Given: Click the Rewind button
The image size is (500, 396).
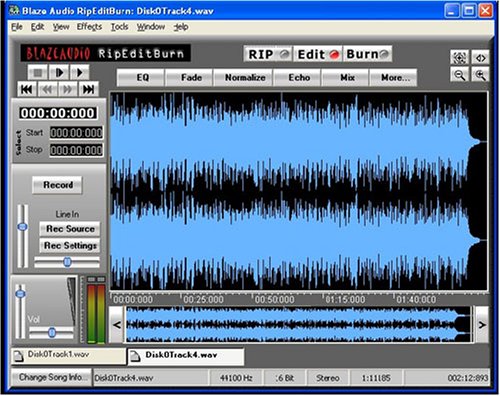Looking at the screenshot, I should 47,89.
